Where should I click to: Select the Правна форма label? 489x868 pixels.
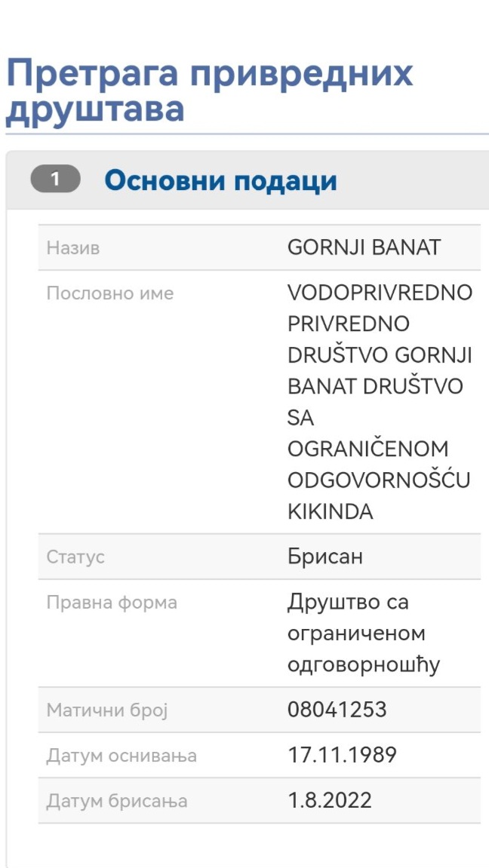click(x=112, y=603)
